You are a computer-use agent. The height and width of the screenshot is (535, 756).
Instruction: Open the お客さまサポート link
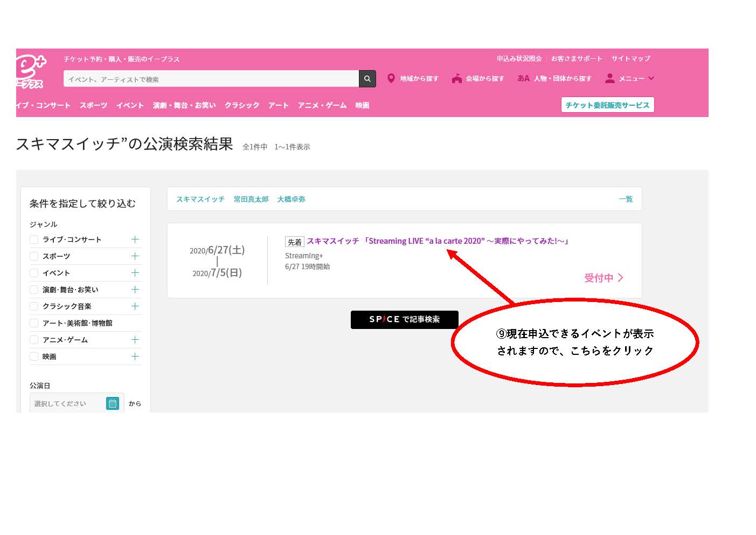pyautogui.click(x=577, y=58)
